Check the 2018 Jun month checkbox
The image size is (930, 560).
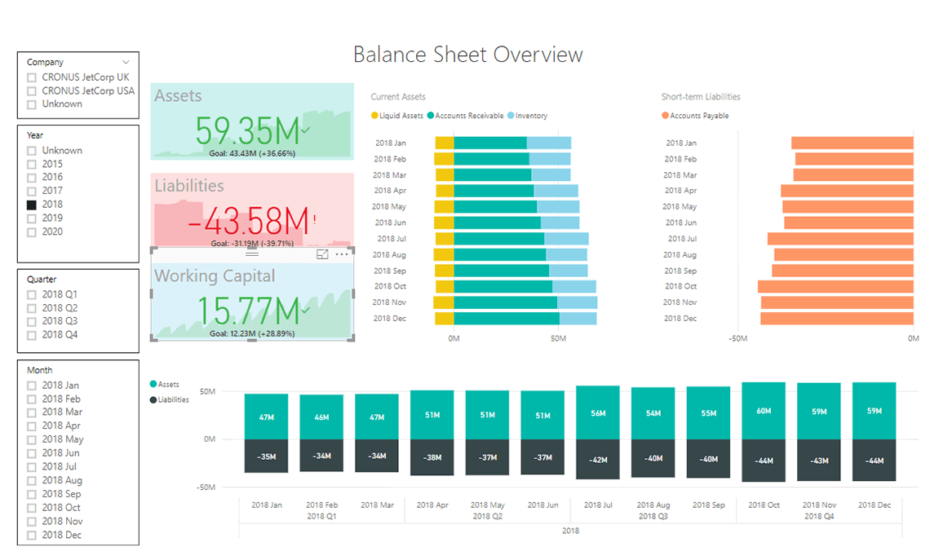click(x=32, y=453)
